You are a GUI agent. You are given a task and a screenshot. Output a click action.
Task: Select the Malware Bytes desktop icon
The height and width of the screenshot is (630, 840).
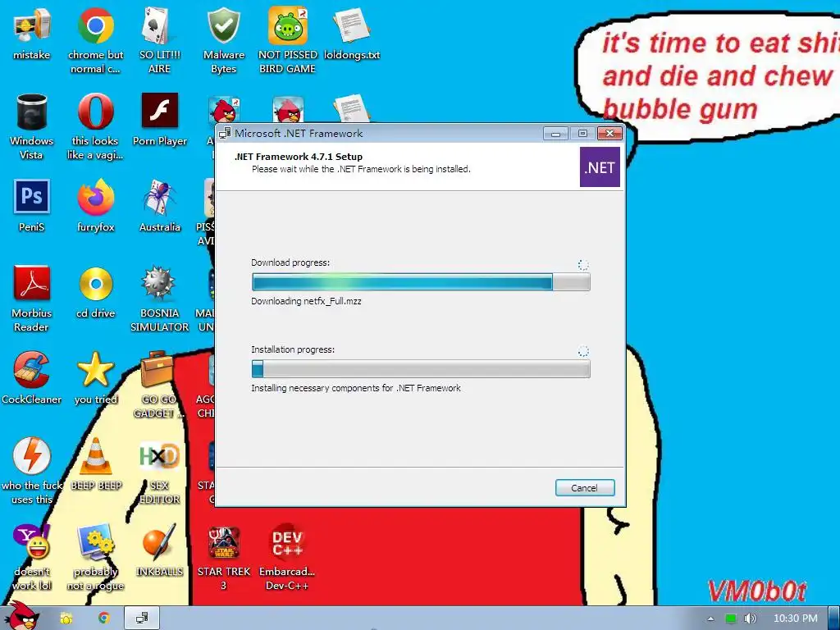[223, 40]
